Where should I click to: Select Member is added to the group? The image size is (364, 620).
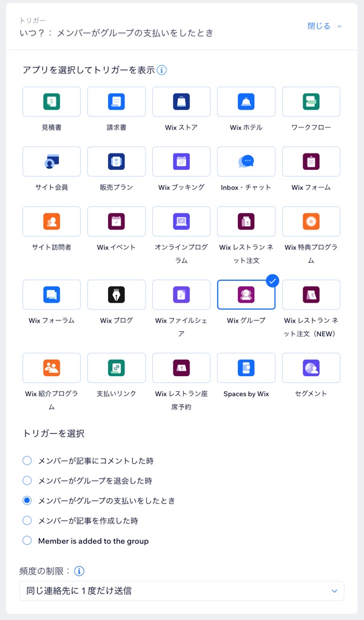tap(27, 541)
